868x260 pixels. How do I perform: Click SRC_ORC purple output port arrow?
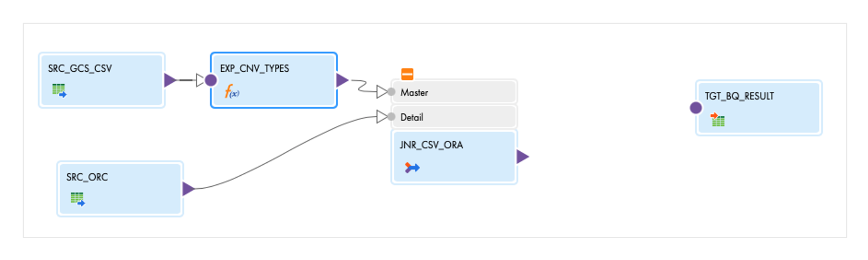click(188, 189)
